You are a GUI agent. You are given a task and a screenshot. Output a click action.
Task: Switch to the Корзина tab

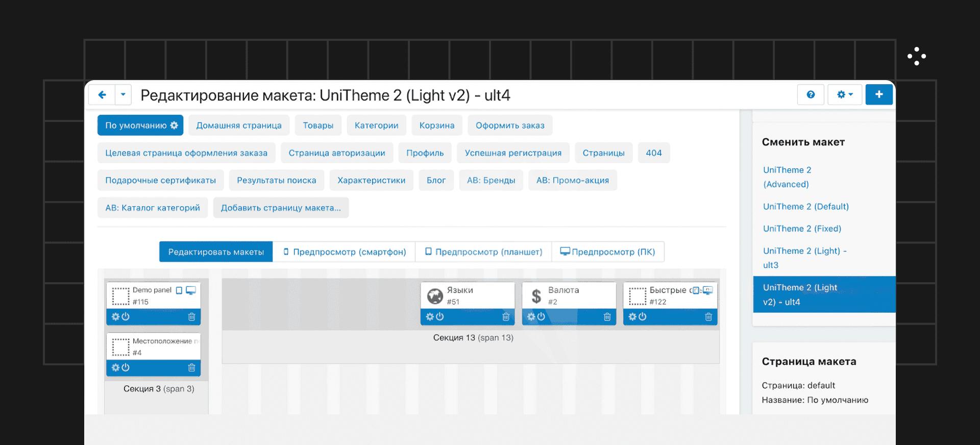pos(437,126)
